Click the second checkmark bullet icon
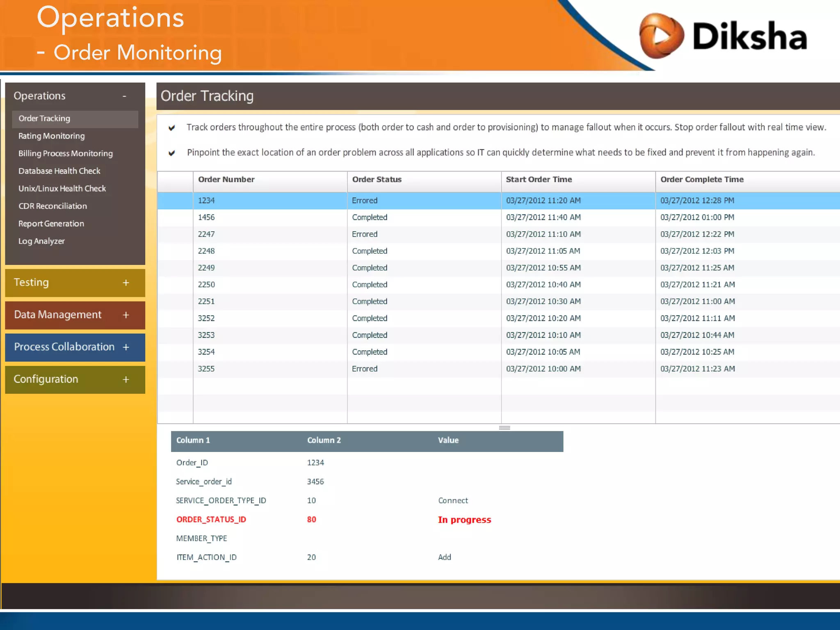The width and height of the screenshot is (840, 630). (x=172, y=153)
